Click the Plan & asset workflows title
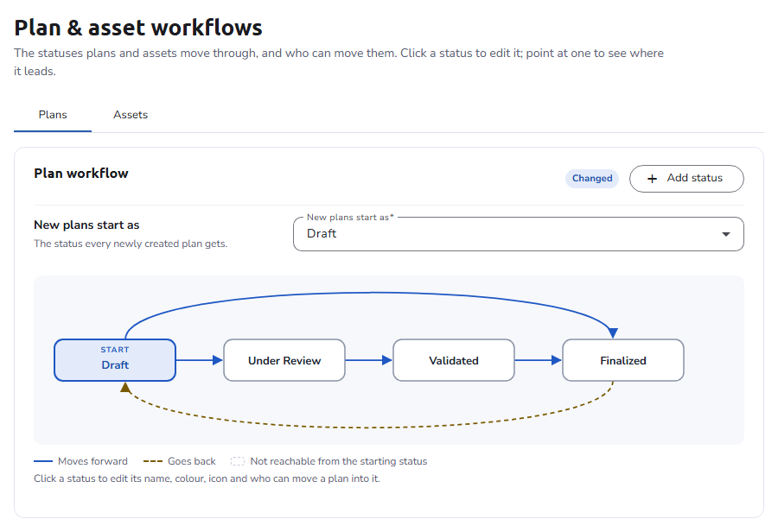The image size is (778, 532). 138,28
